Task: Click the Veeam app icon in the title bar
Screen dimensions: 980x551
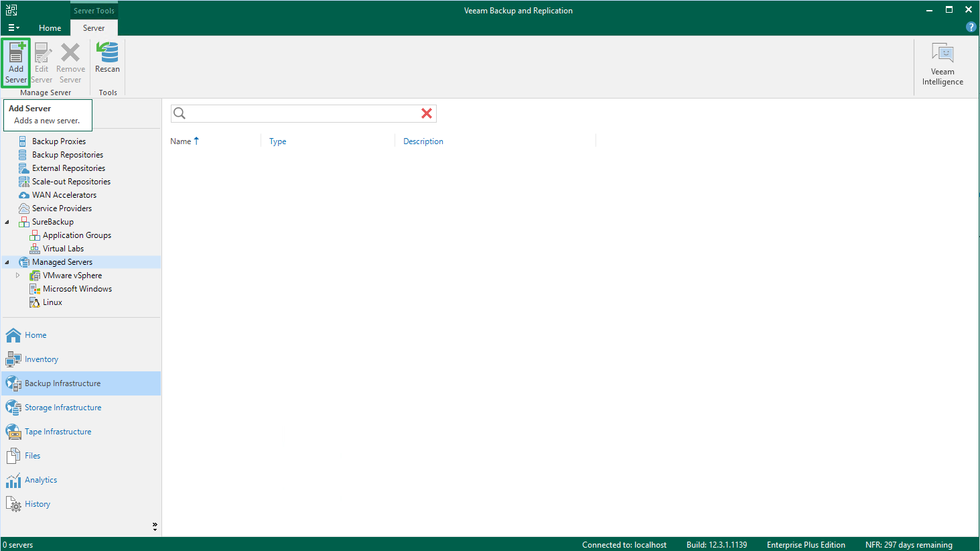Action: (11, 10)
